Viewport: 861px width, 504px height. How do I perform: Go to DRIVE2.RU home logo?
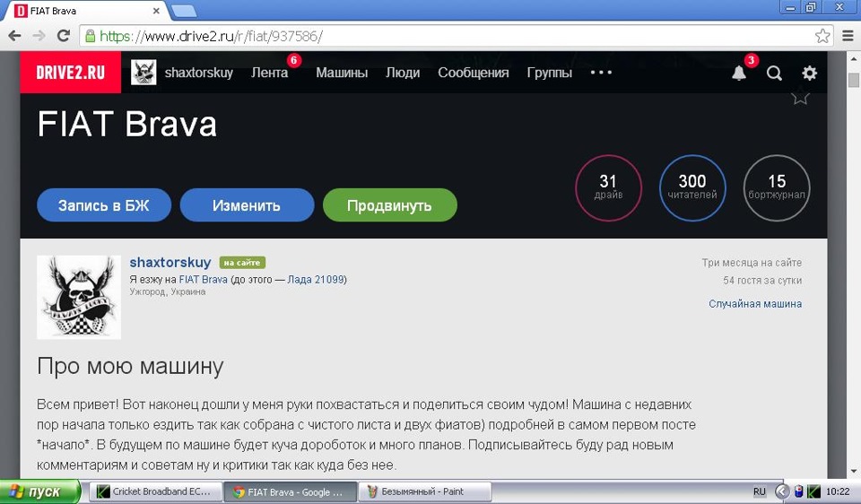pyautogui.click(x=70, y=73)
